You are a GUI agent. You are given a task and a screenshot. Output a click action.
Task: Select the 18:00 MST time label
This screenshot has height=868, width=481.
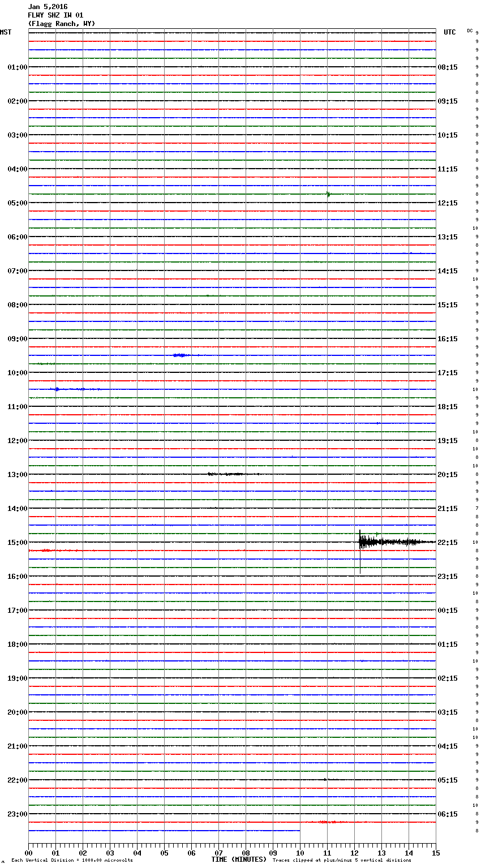[18, 644]
